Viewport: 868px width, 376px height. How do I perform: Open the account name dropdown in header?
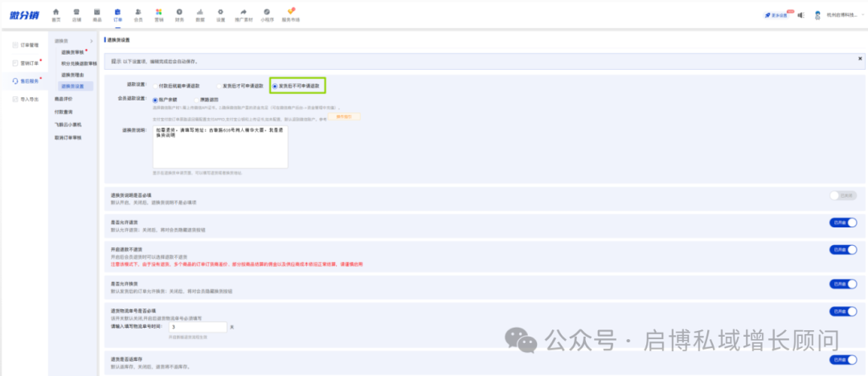[841, 14]
